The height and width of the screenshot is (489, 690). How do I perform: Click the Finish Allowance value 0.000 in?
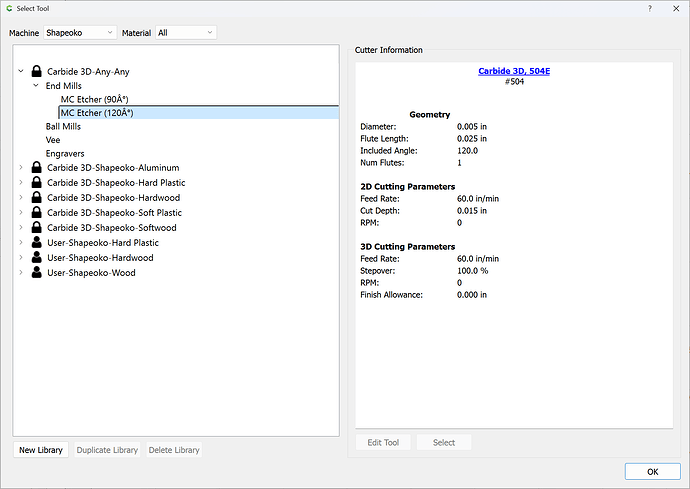point(472,294)
